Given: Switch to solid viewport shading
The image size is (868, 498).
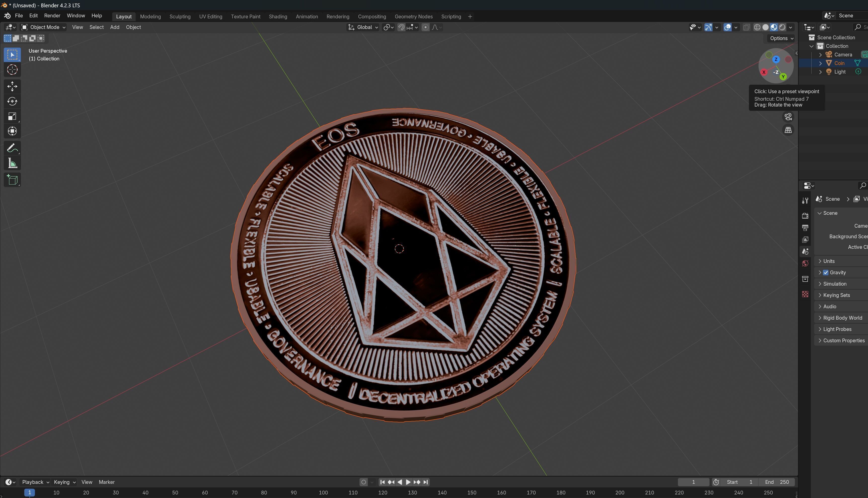Looking at the screenshot, I should [x=766, y=27].
